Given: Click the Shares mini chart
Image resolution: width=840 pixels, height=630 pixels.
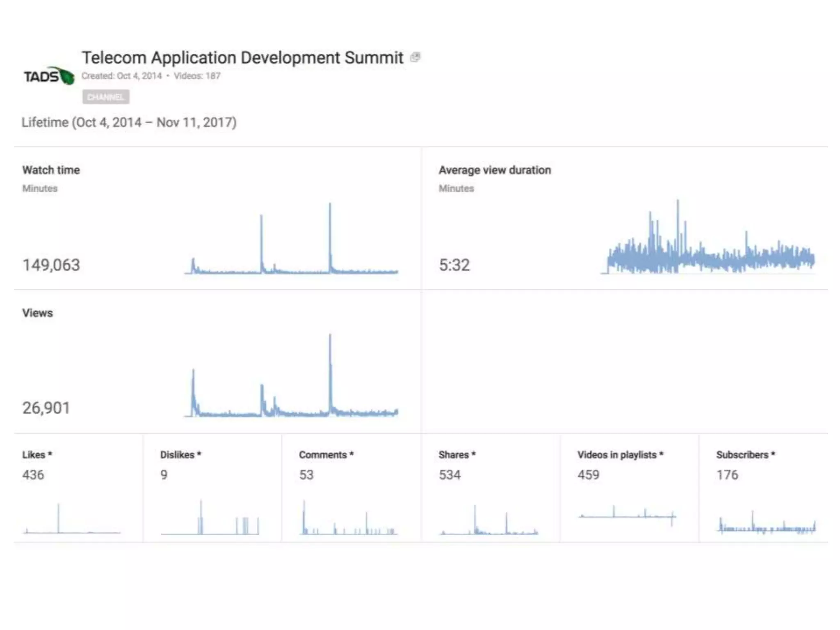Looking at the screenshot, I should click(x=488, y=522).
